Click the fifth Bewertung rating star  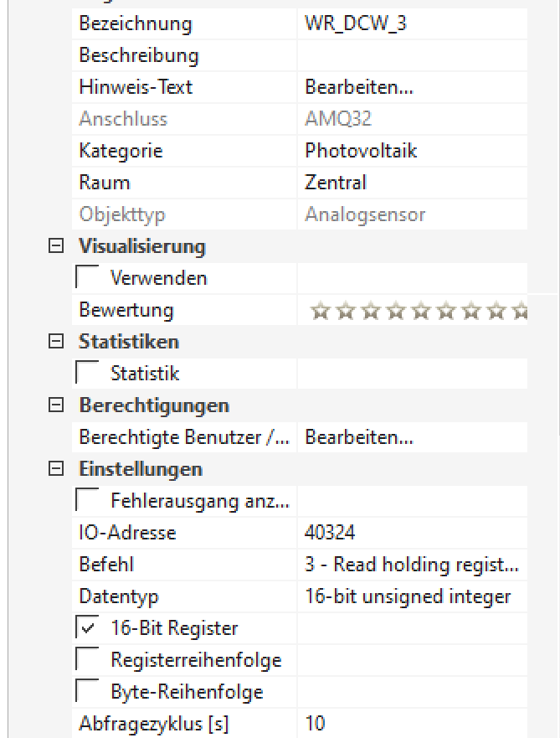point(419,311)
